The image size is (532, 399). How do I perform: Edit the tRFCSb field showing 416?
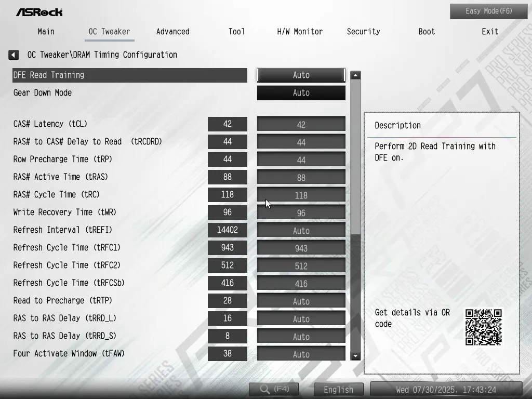tap(301, 283)
